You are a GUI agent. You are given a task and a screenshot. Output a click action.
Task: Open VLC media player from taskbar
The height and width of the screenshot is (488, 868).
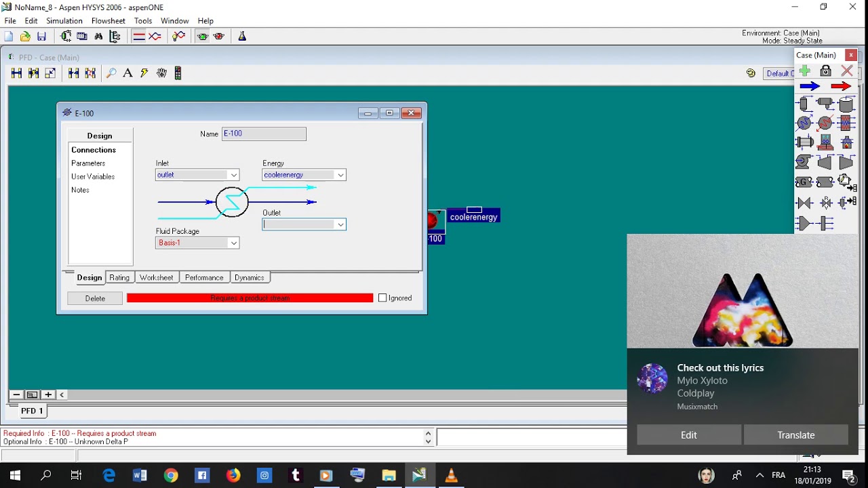coord(451,475)
